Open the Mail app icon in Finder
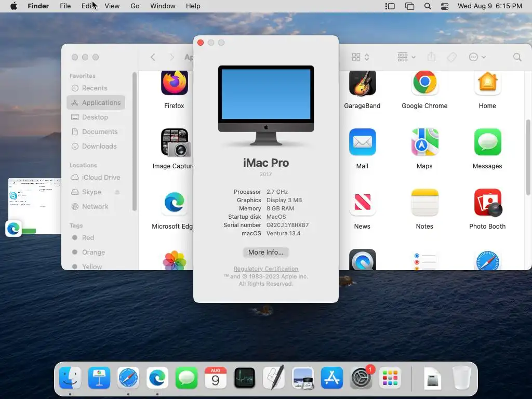Image resolution: width=532 pixels, height=399 pixels. pos(362,142)
